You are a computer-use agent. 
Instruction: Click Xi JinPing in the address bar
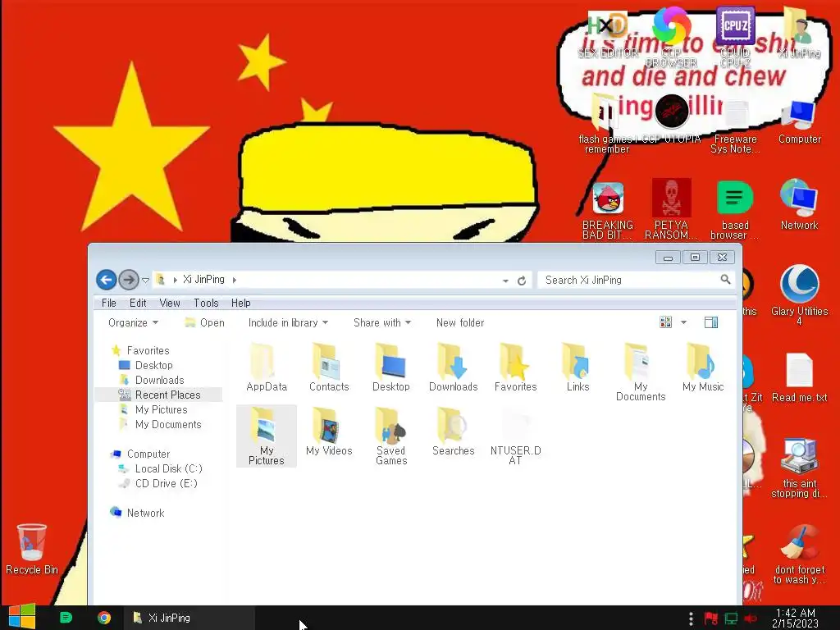coord(203,279)
